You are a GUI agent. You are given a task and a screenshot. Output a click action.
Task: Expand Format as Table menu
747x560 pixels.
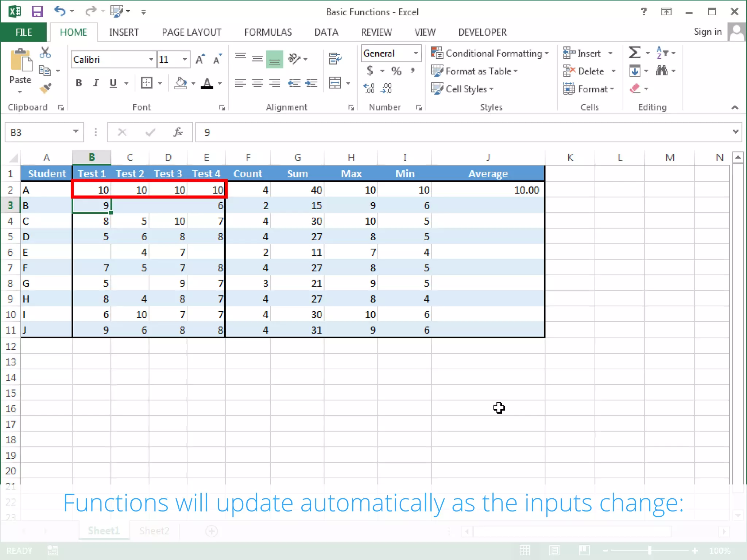[475, 71]
